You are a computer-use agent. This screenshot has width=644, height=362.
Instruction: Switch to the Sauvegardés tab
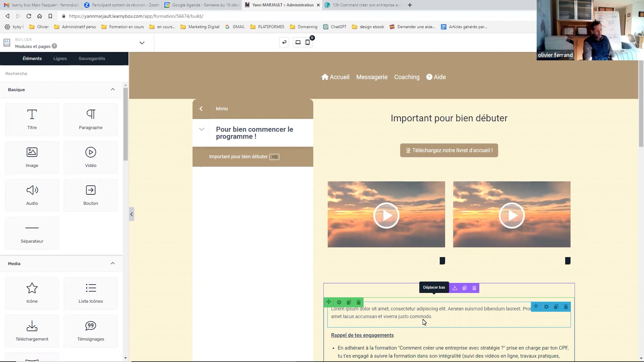coord(92,58)
